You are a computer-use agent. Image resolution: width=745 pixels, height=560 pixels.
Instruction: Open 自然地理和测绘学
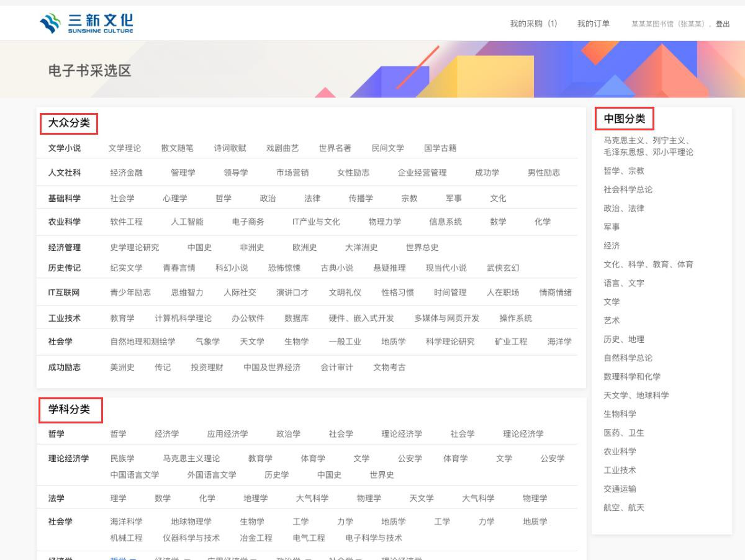[143, 341]
